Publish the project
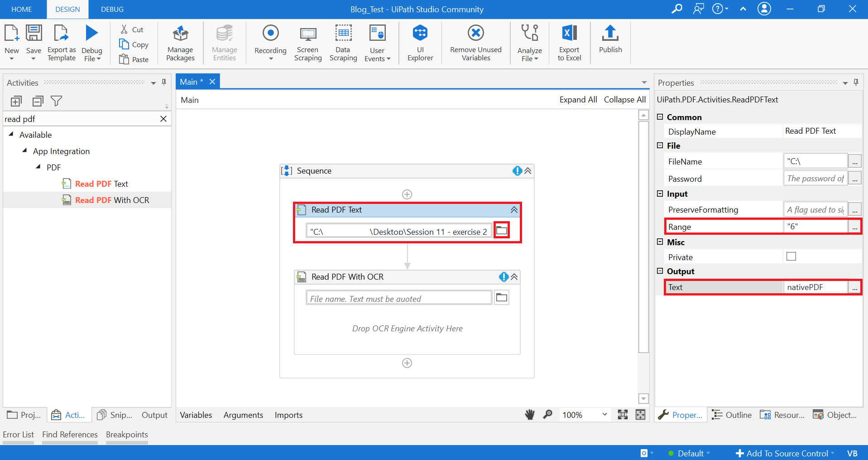The height and width of the screenshot is (460, 868). click(610, 39)
